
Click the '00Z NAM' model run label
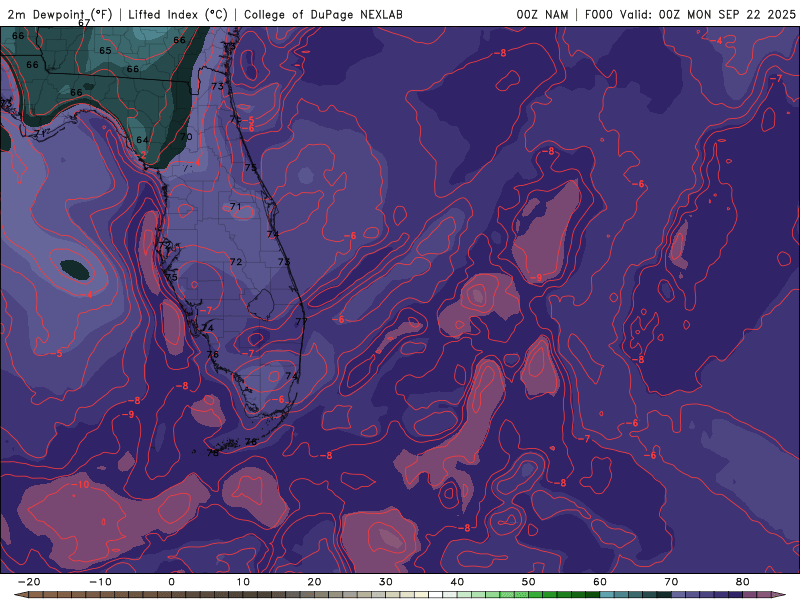(542, 15)
